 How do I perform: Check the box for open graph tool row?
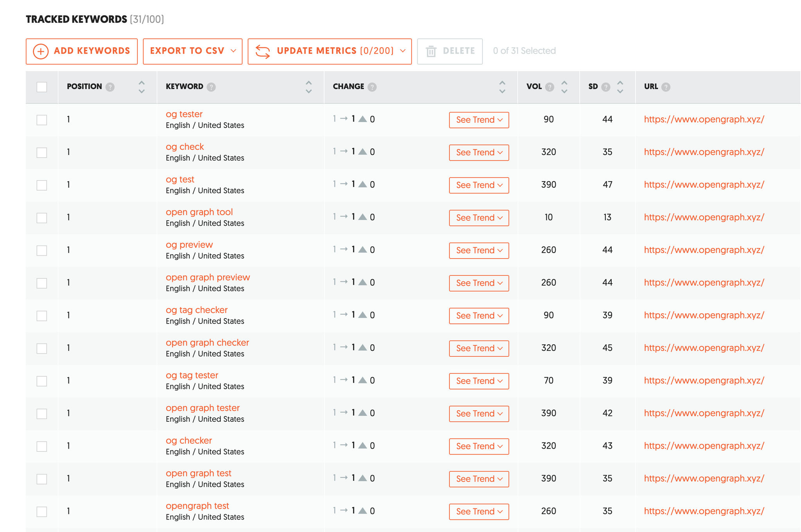pyautogui.click(x=42, y=217)
